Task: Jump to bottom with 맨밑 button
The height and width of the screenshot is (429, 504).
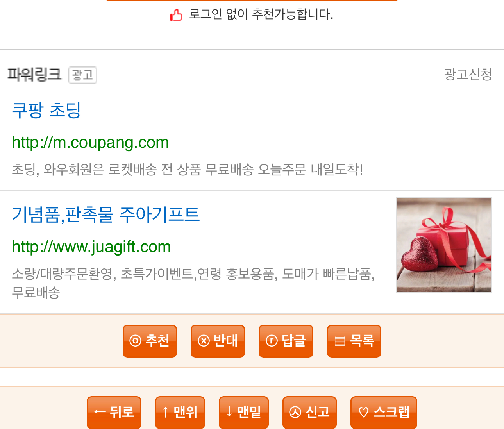Action: click(244, 412)
